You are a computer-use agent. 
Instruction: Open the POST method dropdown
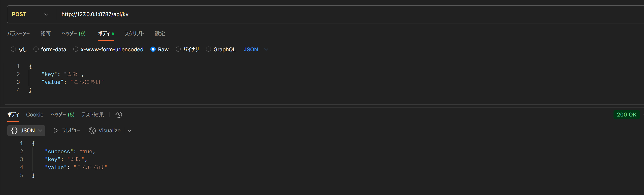[30, 14]
